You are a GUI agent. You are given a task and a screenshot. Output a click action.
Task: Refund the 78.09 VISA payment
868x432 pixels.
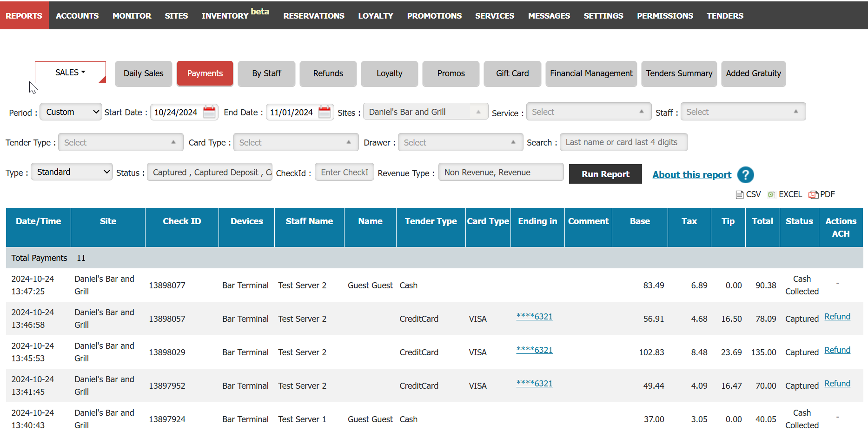tap(837, 317)
